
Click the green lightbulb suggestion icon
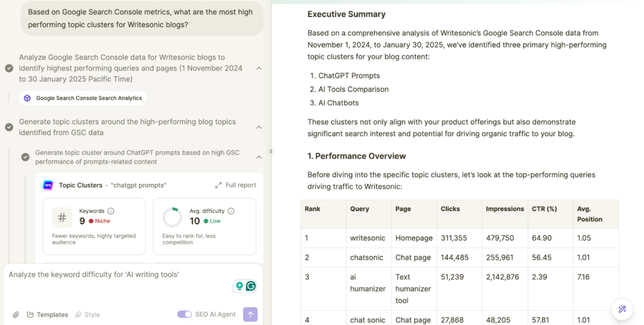tap(239, 285)
